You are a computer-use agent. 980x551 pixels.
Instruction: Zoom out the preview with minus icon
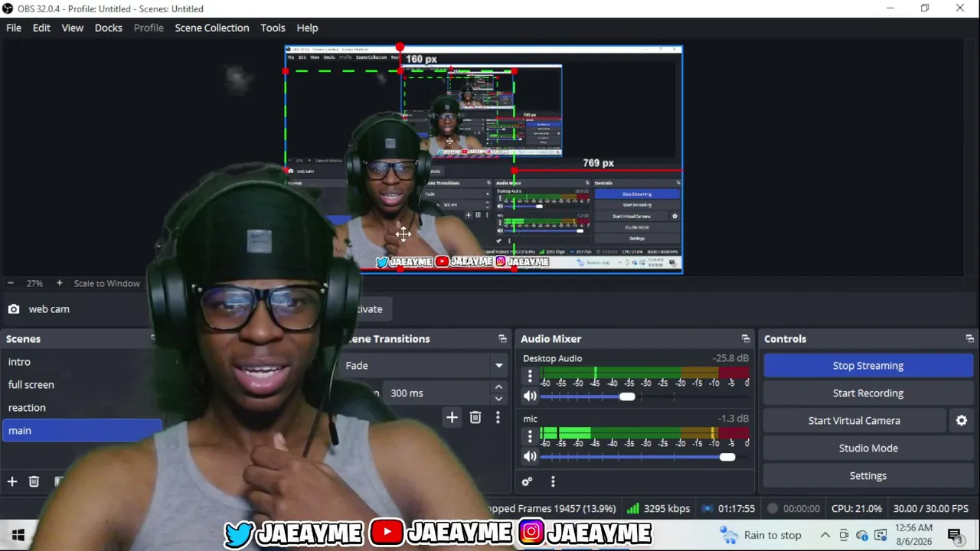click(11, 283)
